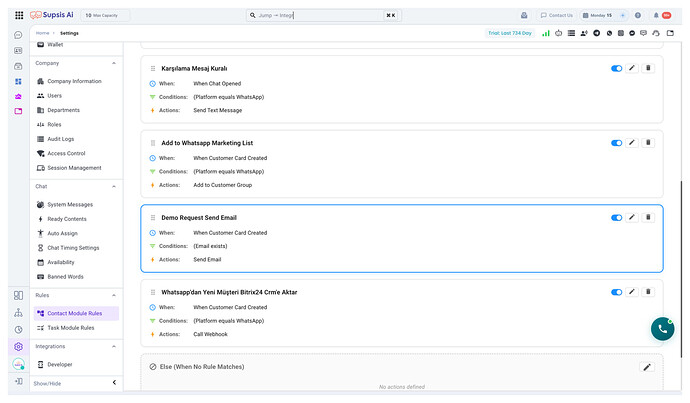The image size is (690, 403).
Task: Delete the Karşılama Mesaj Kuralı rule
Action: click(648, 68)
